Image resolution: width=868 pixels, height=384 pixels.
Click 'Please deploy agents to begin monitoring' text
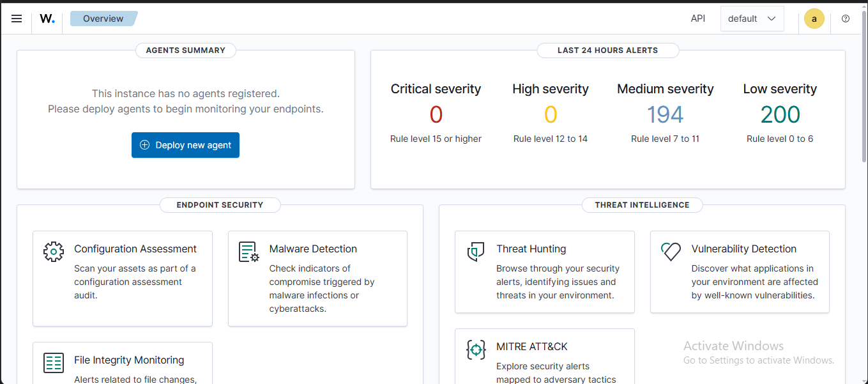186,109
